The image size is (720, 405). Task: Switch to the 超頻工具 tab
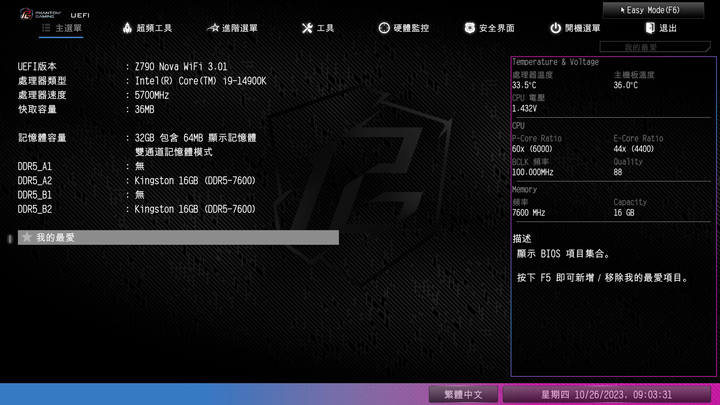[x=147, y=28]
